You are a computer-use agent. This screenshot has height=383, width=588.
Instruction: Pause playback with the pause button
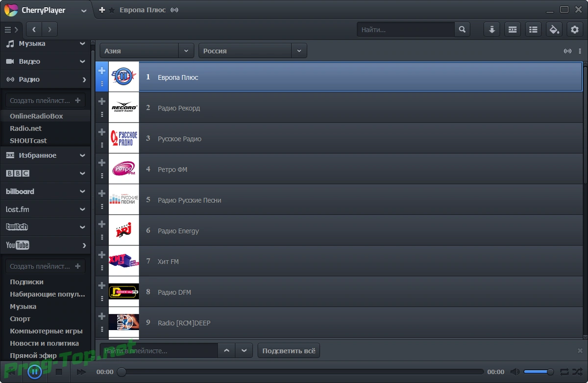tap(34, 372)
